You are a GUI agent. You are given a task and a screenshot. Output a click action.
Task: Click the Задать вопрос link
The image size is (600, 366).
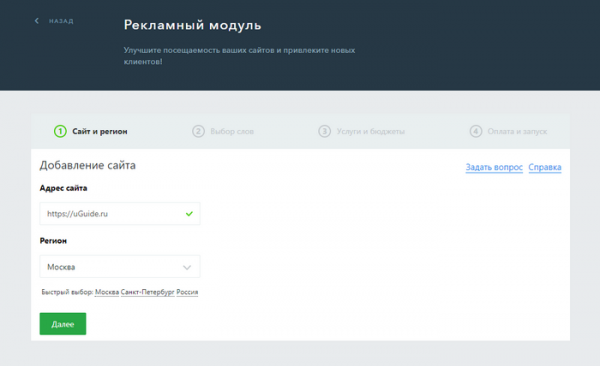click(494, 167)
